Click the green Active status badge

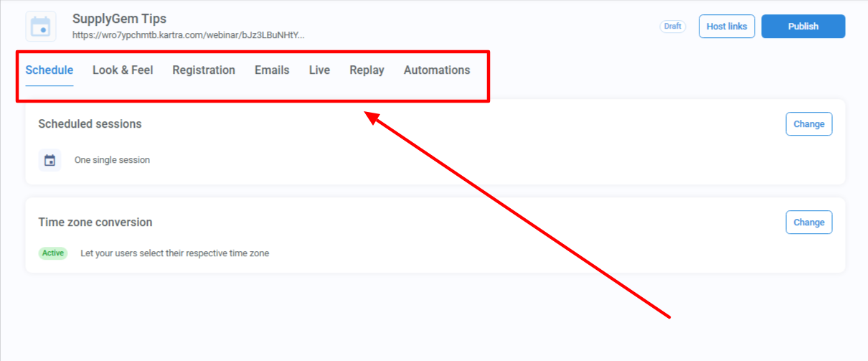pyautogui.click(x=53, y=253)
